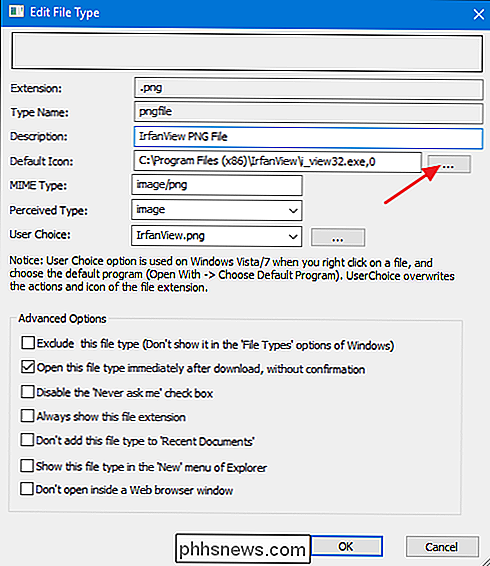This screenshot has height=566, width=490.
Task: Uncheck Open this file type immediately after download
Action: [x=28, y=367]
